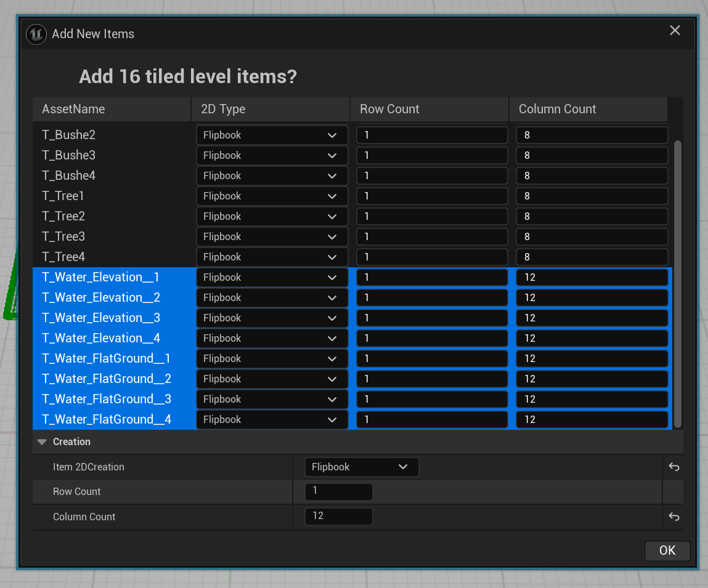This screenshot has width=708, height=588.
Task: Open 2D Type dropdown for T_Tree3
Action: [272, 237]
